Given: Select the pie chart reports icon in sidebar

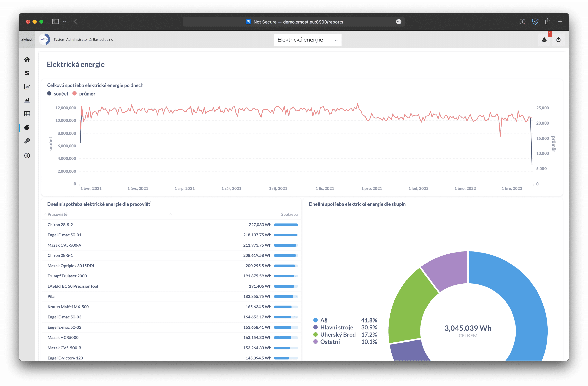Looking at the screenshot, I should tap(27, 127).
